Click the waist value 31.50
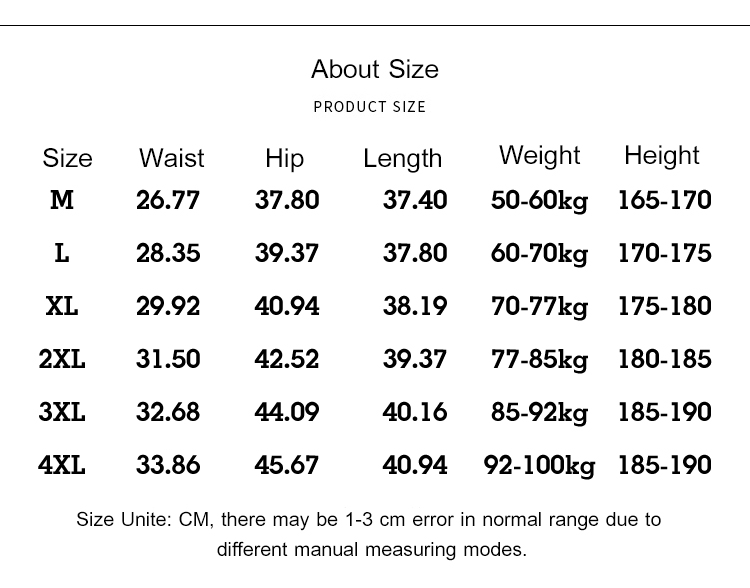 pos(168,359)
